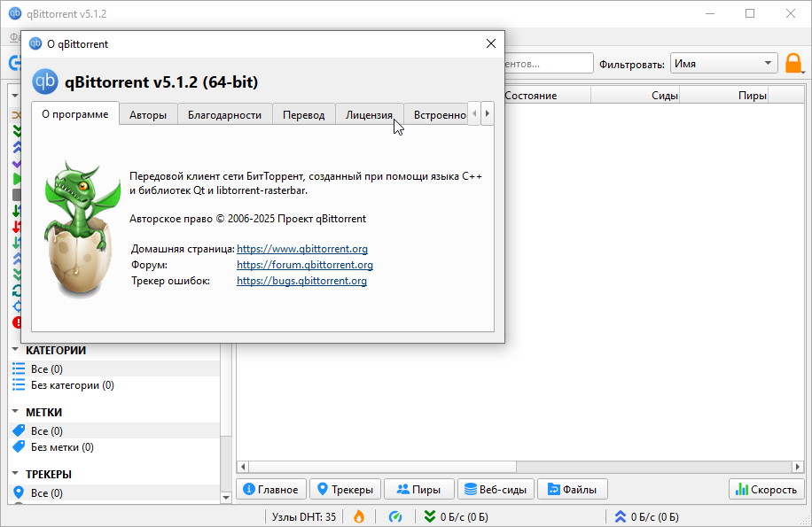Click the orange lock icon in toolbar
Image resolution: width=812 pixels, height=527 pixels.
point(793,64)
